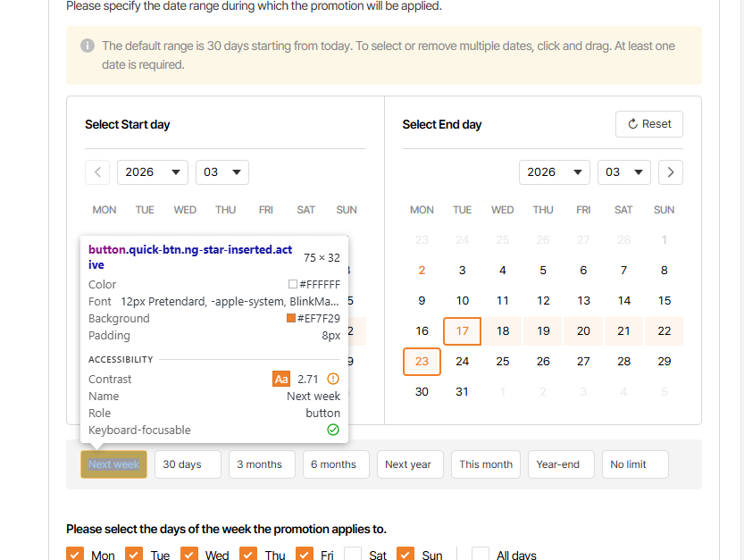Click the orange #EF7F29 background color swatch
Image resolution: width=744 pixels, height=560 pixels.
coord(291,319)
